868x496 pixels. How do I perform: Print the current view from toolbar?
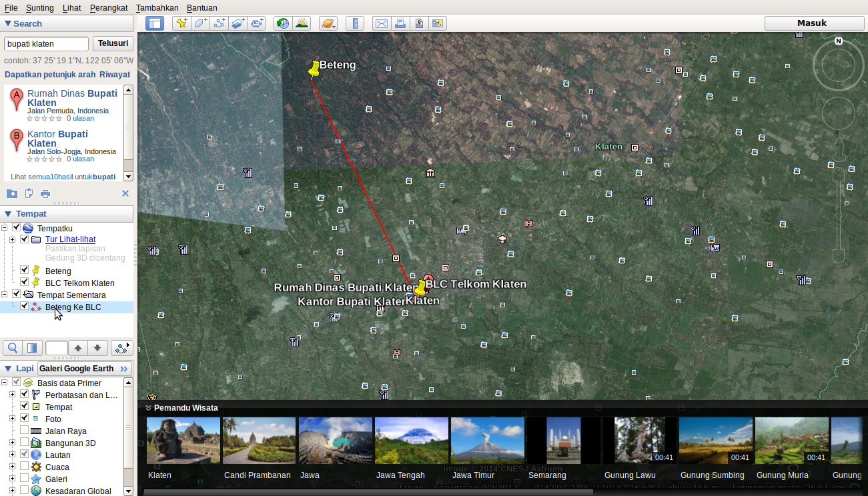[400, 23]
